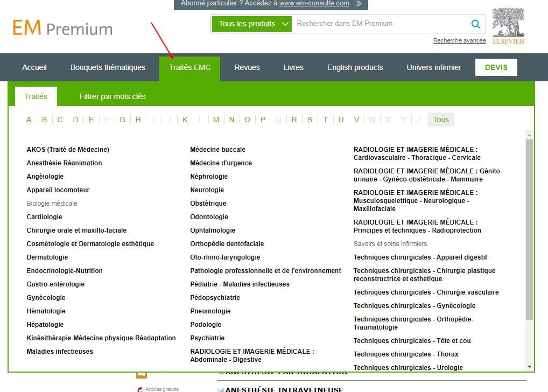The image size is (548, 392).
Task: Open the Hématologie treatise
Action: (x=46, y=311)
